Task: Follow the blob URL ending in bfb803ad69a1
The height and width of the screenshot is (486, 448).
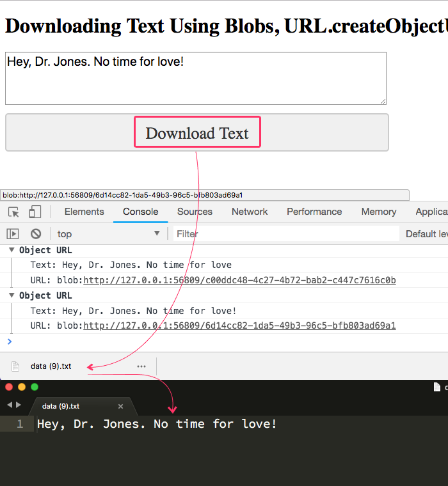Action: pos(239,325)
